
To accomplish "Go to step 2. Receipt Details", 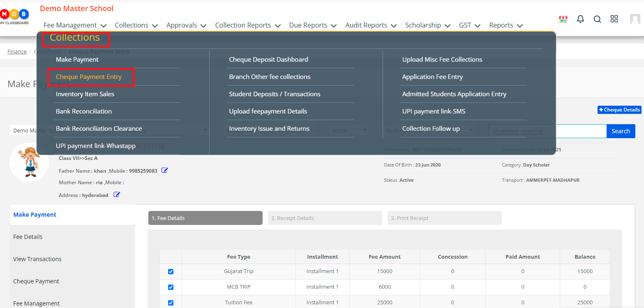I will click(325, 218).
